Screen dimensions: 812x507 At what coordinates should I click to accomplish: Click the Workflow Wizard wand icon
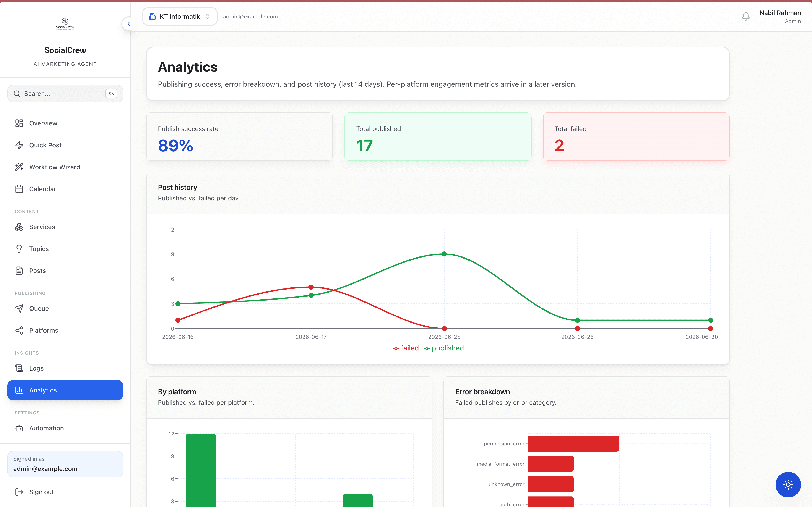19,167
